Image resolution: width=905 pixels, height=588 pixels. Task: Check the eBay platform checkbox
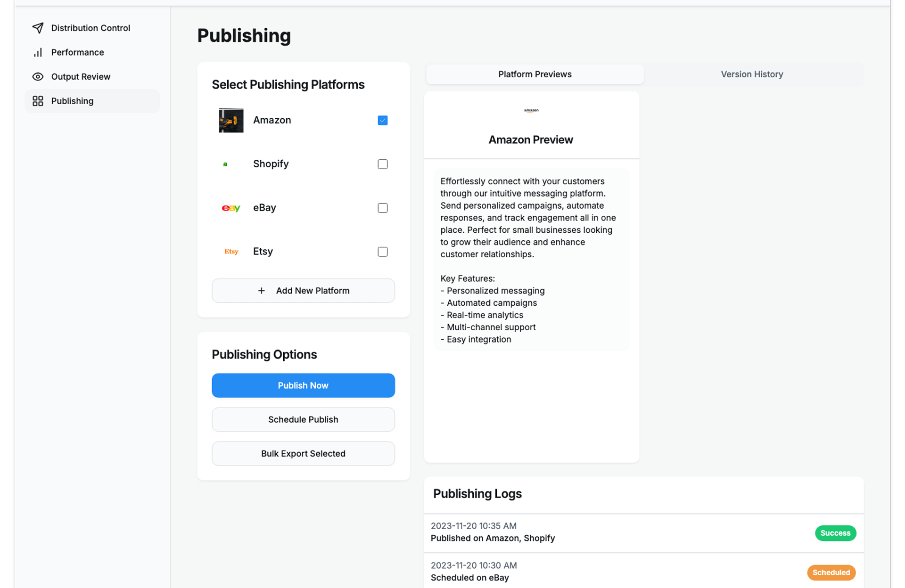[382, 208]
